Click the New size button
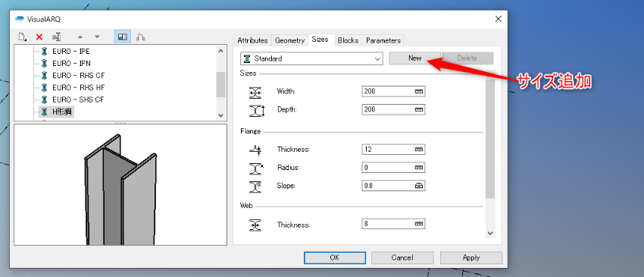Viewport: 644px width, 277px height. coord(415,58)
